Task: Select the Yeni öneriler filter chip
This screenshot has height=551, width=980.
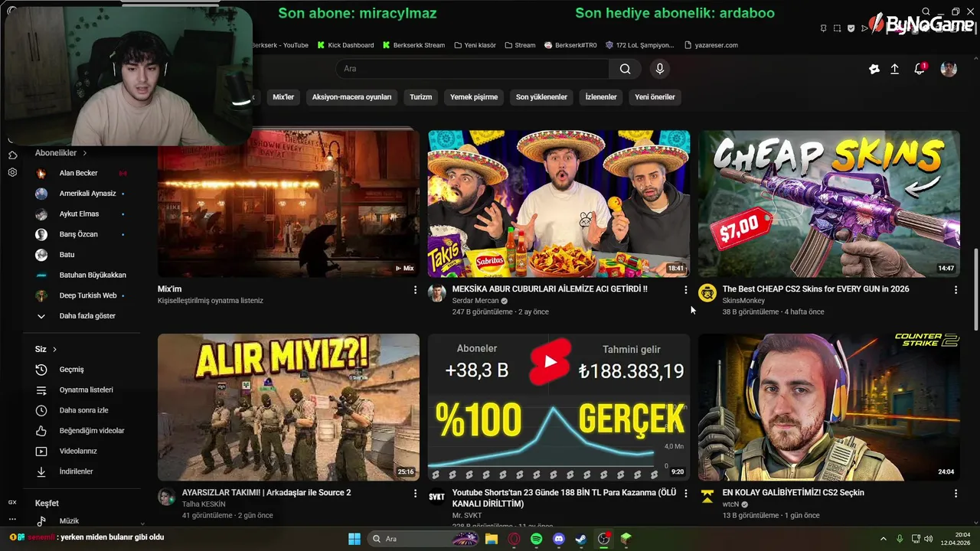Action: point(655,97)
